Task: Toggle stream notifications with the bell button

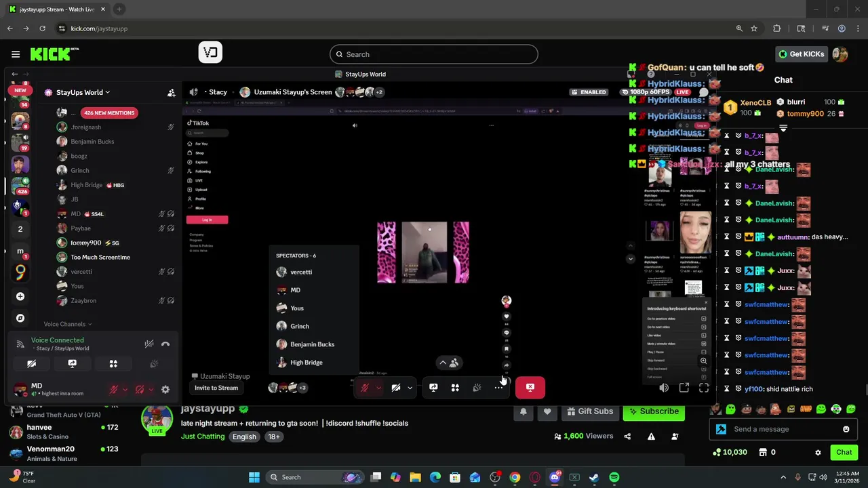Action: click(523, 411)
